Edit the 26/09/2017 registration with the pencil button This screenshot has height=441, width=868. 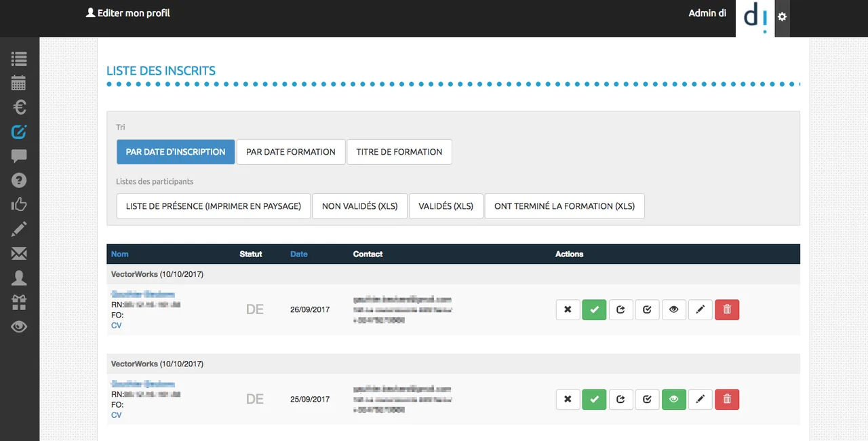[x=700, y=310]
